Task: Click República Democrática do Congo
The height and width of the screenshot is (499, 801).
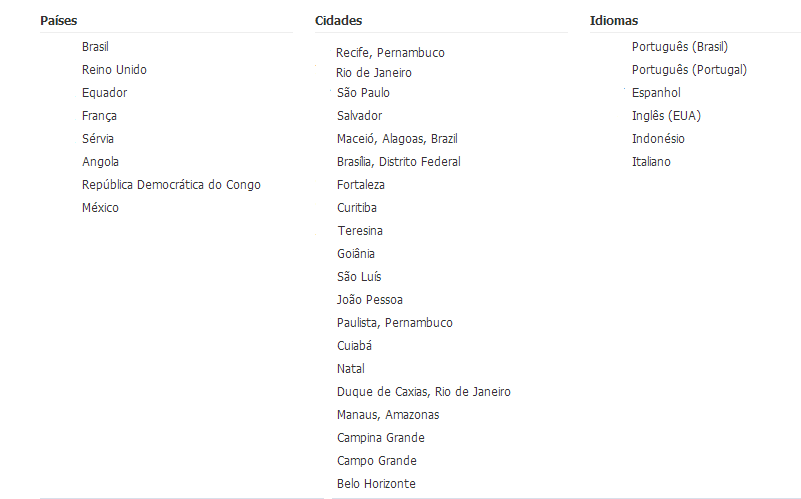Action: pyautogui.click(x=171, y=185)
